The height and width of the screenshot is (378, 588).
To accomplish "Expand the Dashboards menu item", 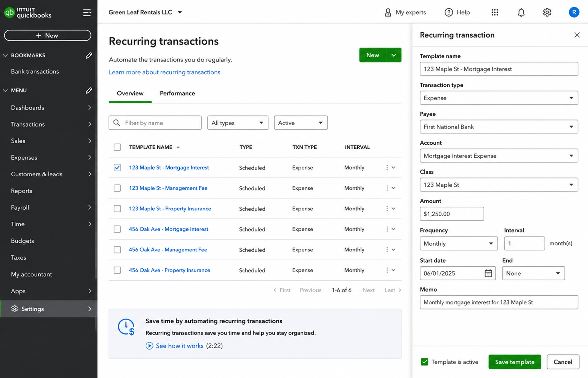I will [49, 108].
